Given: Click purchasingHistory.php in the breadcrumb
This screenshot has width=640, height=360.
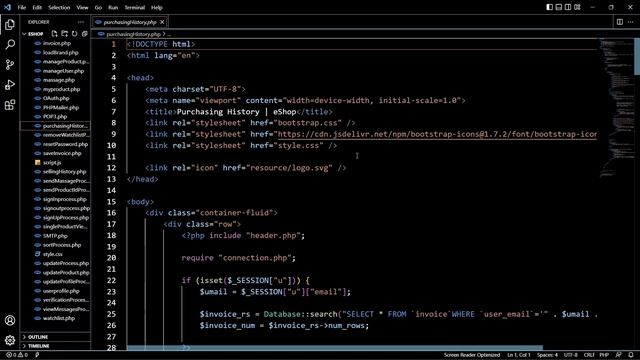Looking at the screenshot, I should (133, 34).
